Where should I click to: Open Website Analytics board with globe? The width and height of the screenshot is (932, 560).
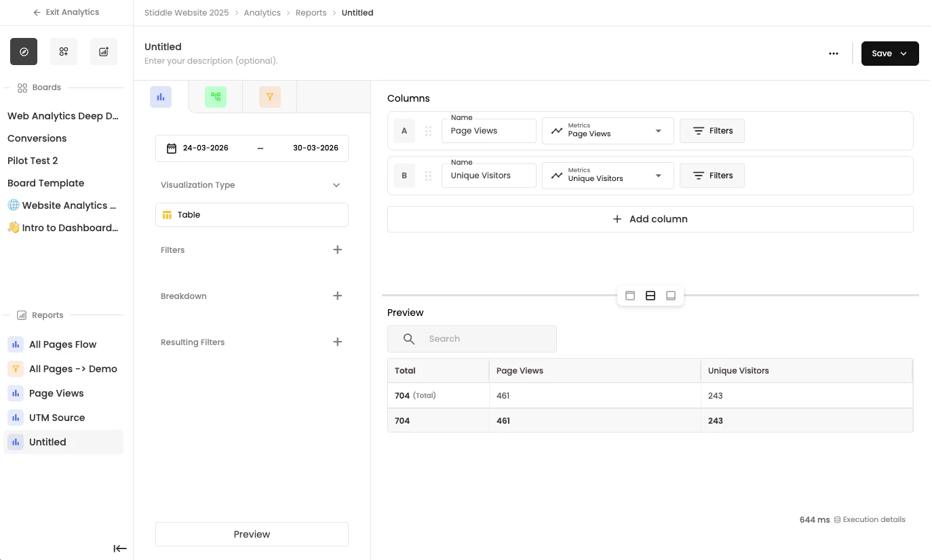[x=63, y=205]
